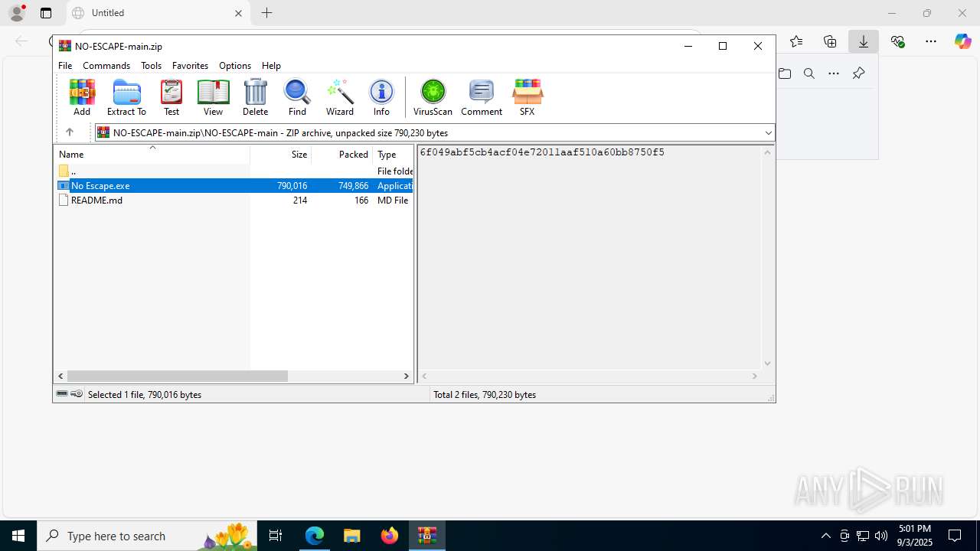
Task: Click the 'Total 2 files, 790,230 bytes' status
Action: 485,395
